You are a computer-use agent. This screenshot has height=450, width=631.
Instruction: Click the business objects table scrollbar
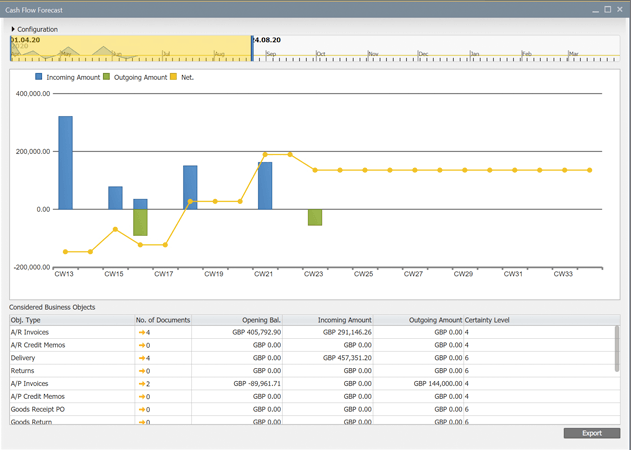617,349
